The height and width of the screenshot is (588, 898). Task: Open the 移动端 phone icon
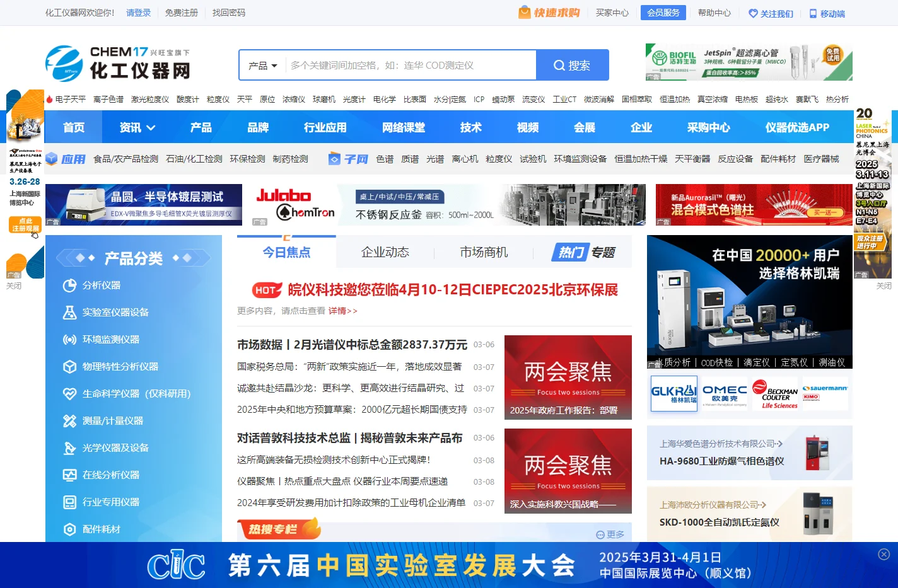(813, 13)
